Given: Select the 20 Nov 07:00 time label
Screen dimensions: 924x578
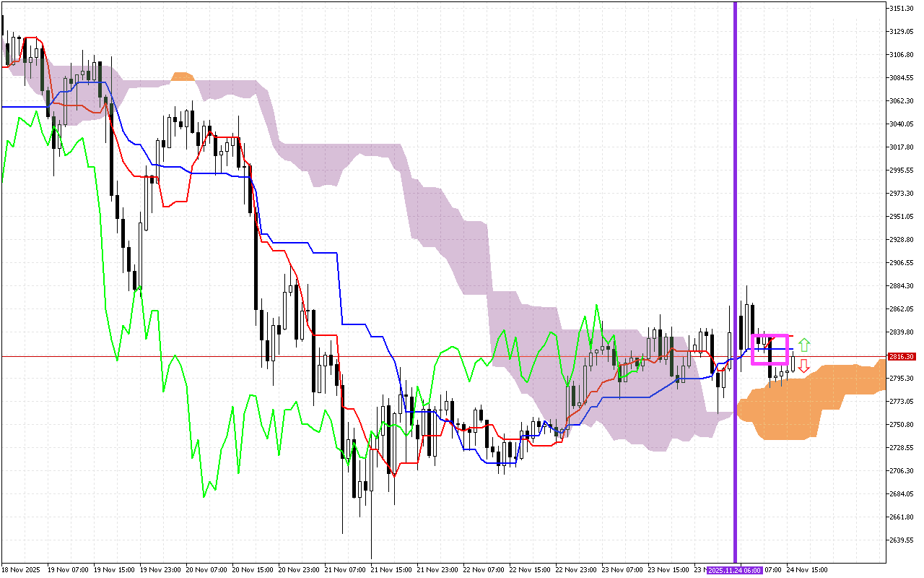Looking at the screenshot, I should [208, 569].
